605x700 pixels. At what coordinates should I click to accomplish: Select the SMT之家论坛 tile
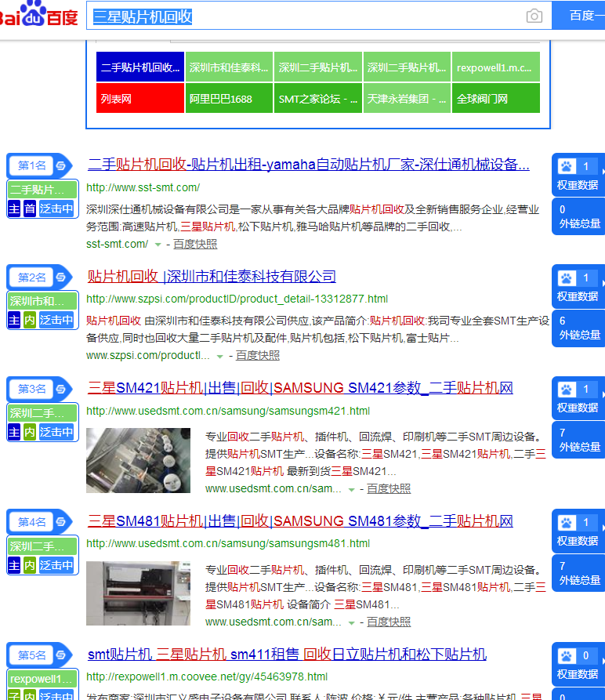(317, 98)
